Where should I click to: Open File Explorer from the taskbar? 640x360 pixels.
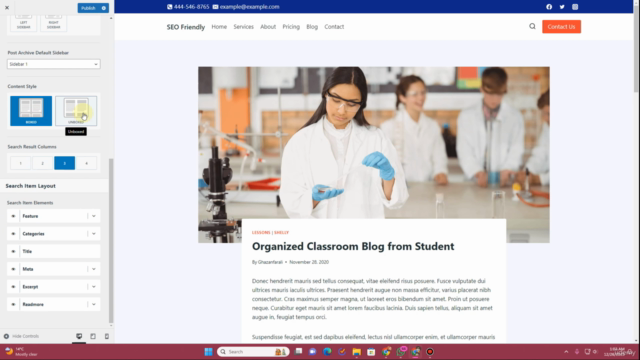[357, 352]
